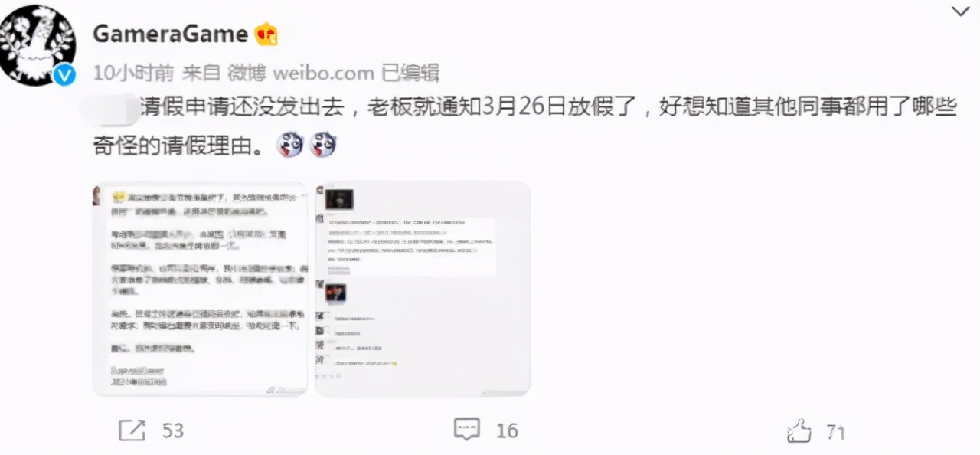The image size is (980, 455).
Task: Open the right chat screenshot thumbnail
Action: [x=422, y=289]
